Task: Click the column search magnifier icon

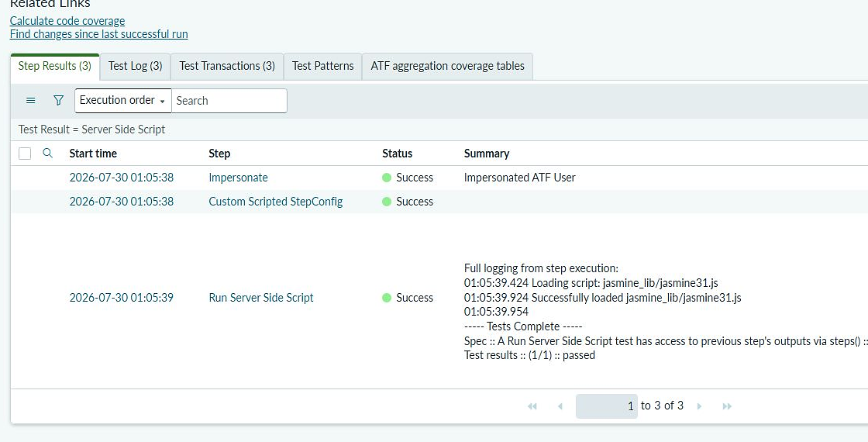Action: pyautogui.click(x=47, y=154)
